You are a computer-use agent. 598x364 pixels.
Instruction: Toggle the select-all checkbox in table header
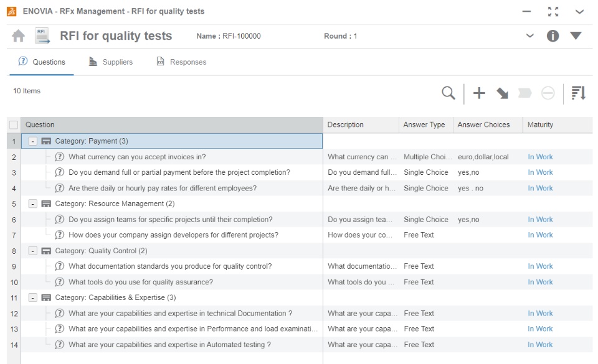click(14, 125)
